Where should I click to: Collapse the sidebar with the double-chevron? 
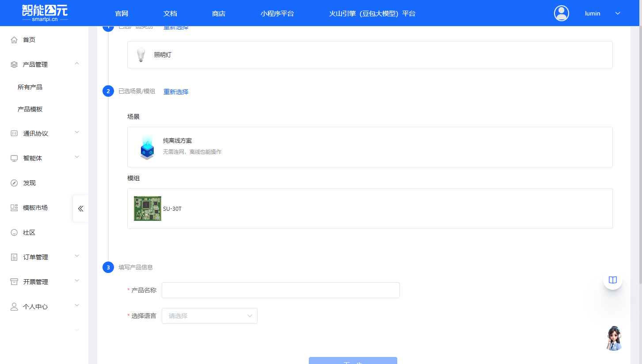pyautogui.click(x=80, y=209)
